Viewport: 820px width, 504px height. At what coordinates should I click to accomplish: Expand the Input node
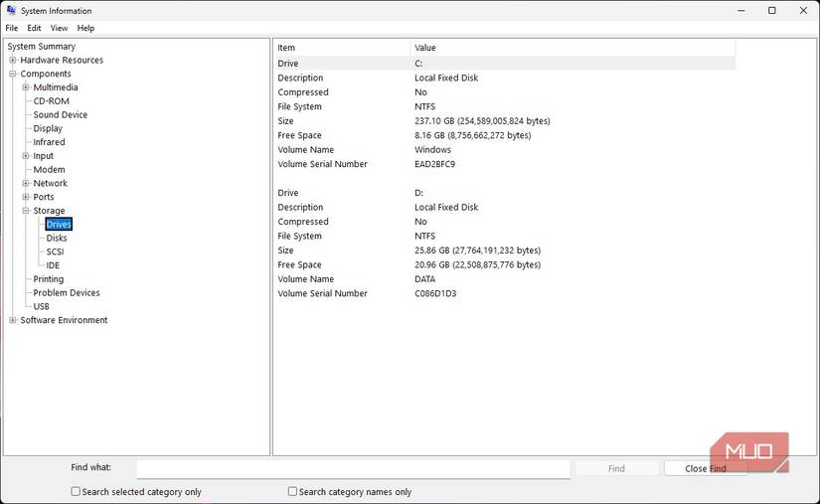click(26, 156)
